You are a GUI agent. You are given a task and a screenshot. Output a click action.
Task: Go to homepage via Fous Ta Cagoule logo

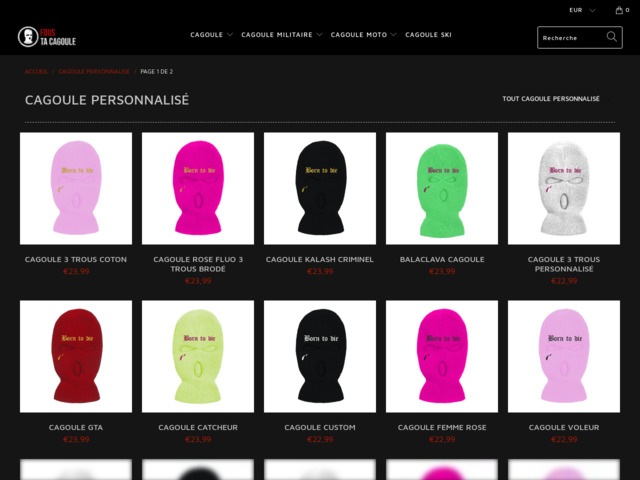coord(47,37)
